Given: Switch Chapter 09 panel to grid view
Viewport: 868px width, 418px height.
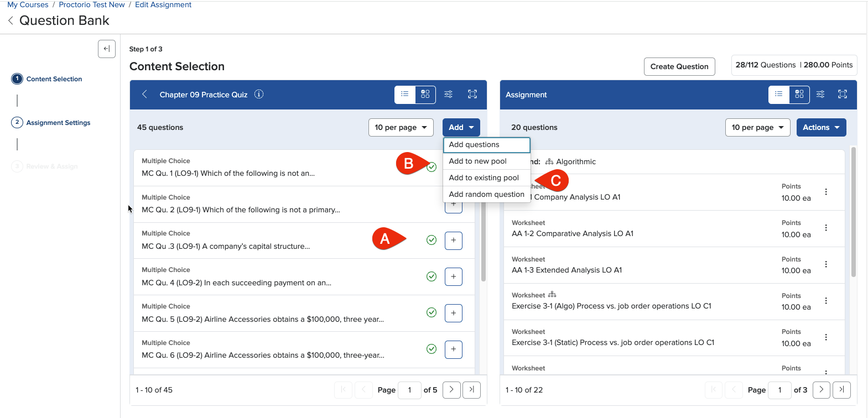Looking at the screenshot, I should click(x=425, y=95).
